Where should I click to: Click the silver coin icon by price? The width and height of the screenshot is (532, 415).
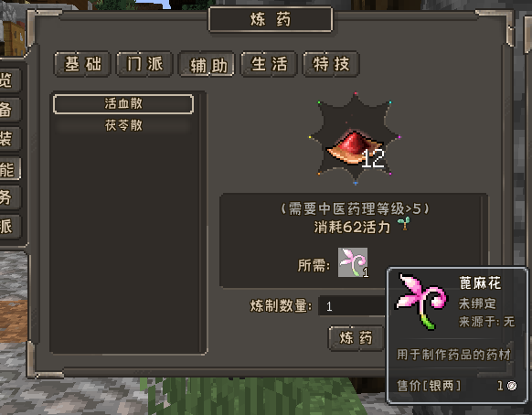coord(512,386)
